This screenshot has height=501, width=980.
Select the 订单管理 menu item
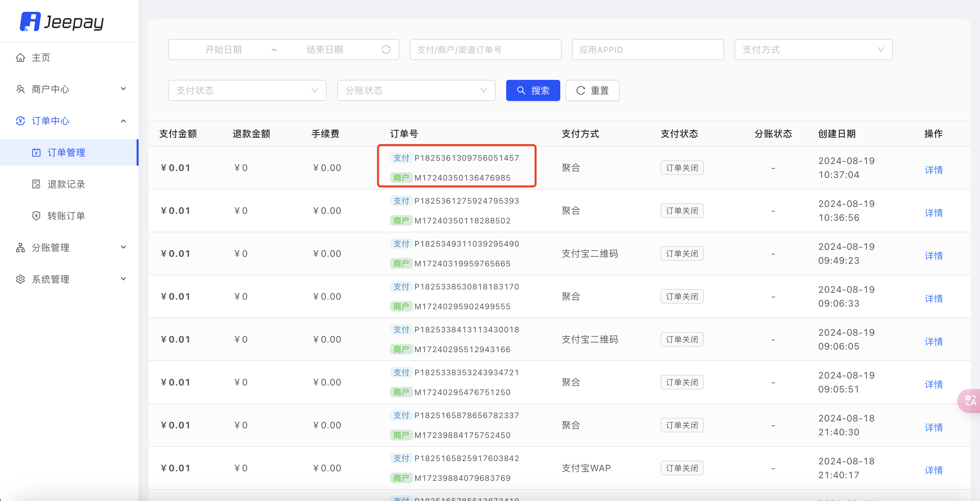66,152
